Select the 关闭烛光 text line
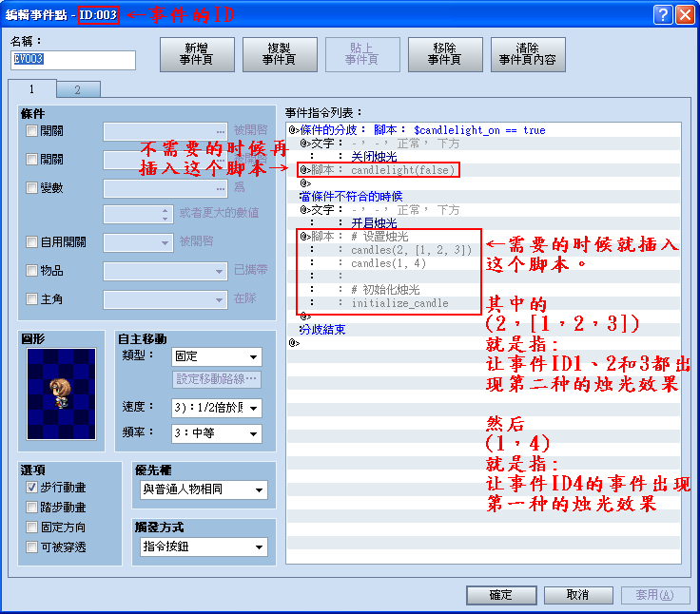Viewport: 700px width, 614px height. tap(483, 157)
